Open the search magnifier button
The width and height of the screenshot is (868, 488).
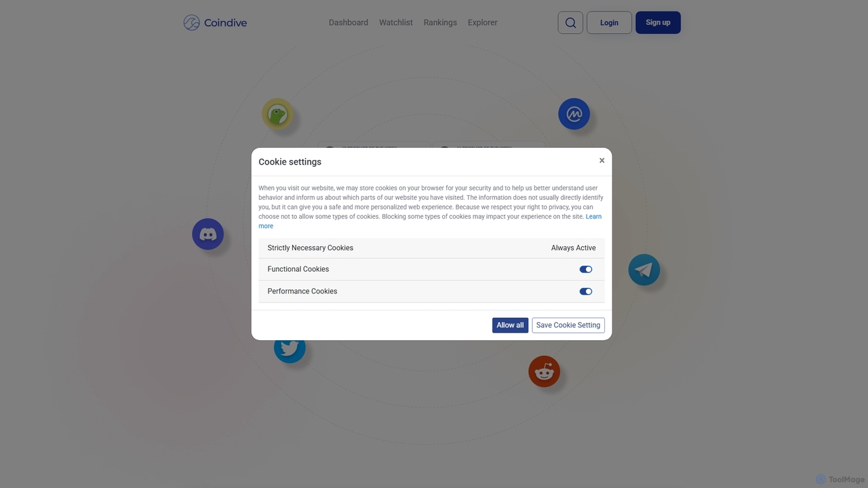tap(570, 22)
